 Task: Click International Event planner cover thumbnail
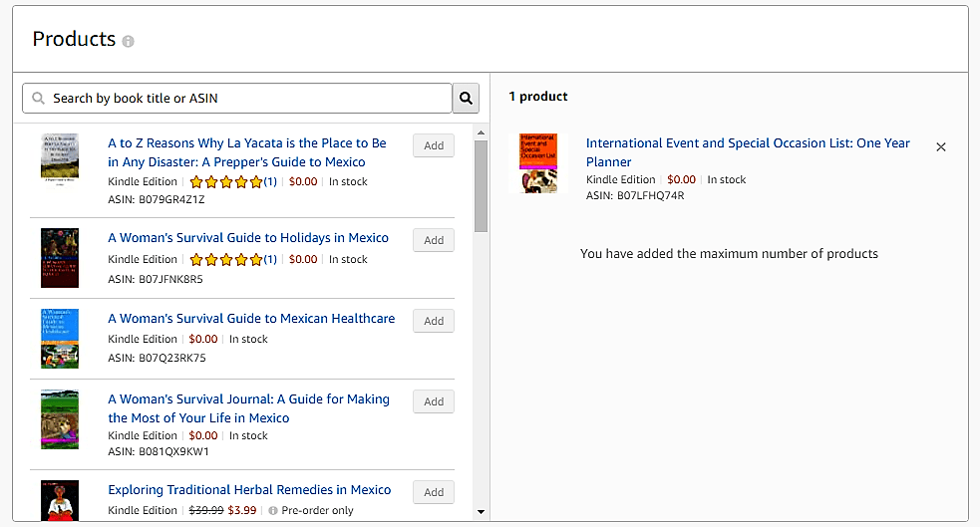(538, 162)
